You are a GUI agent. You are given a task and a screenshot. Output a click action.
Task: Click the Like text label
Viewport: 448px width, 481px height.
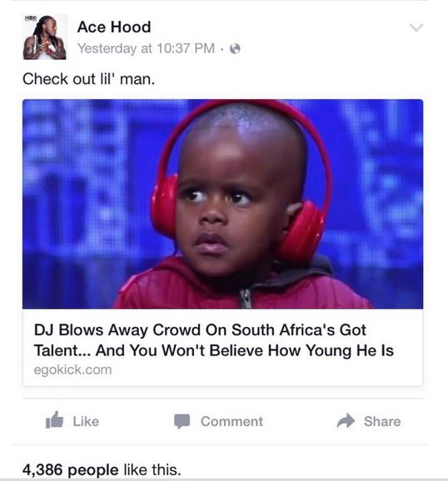pos(86,421)
